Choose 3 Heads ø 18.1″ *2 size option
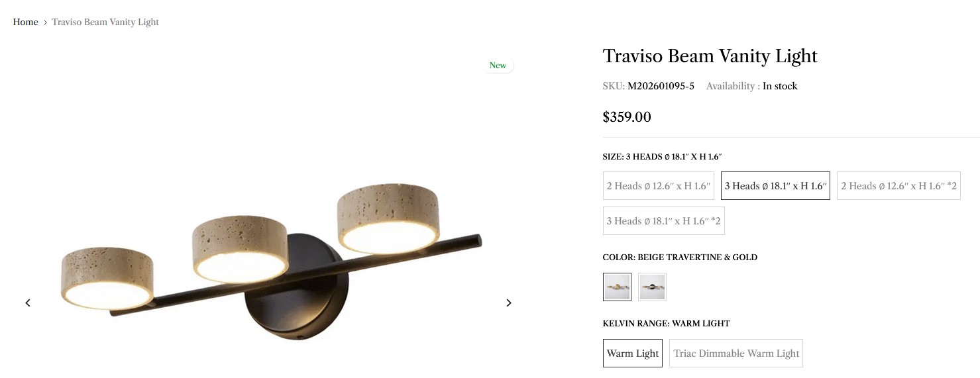 pyautogui.click(x=664, y=221)
